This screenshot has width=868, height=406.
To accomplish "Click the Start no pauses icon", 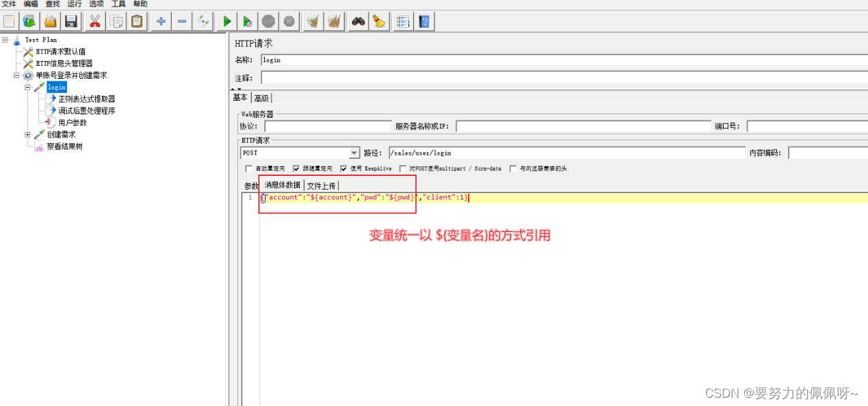I will coord(247,21).
